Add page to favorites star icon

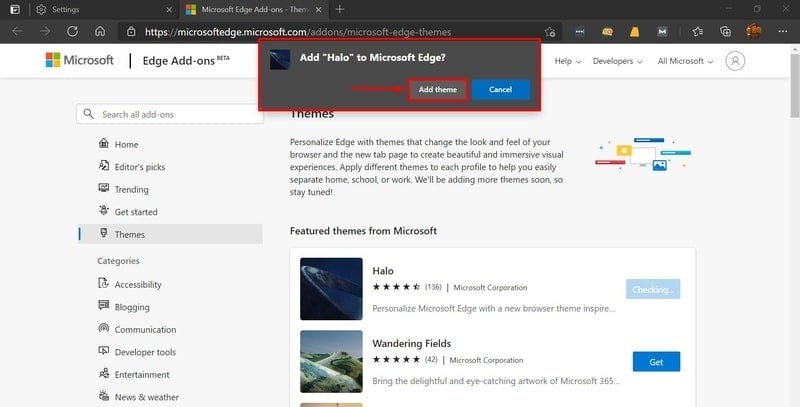coord(549,32)
